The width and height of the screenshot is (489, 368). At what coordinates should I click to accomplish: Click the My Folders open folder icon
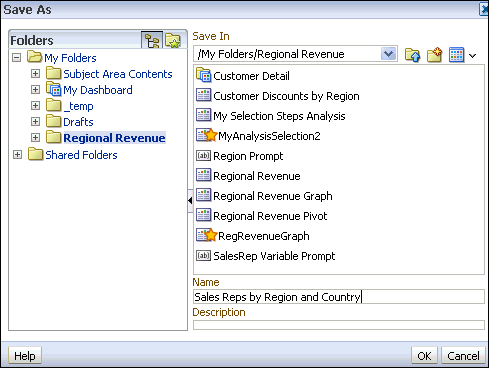(34, 57)
